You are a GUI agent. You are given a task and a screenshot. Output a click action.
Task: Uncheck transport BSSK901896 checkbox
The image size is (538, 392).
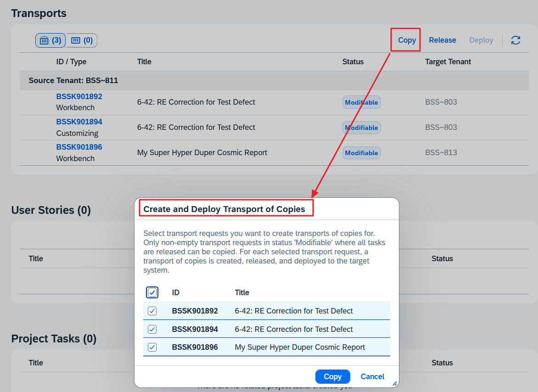click(152, 347)
